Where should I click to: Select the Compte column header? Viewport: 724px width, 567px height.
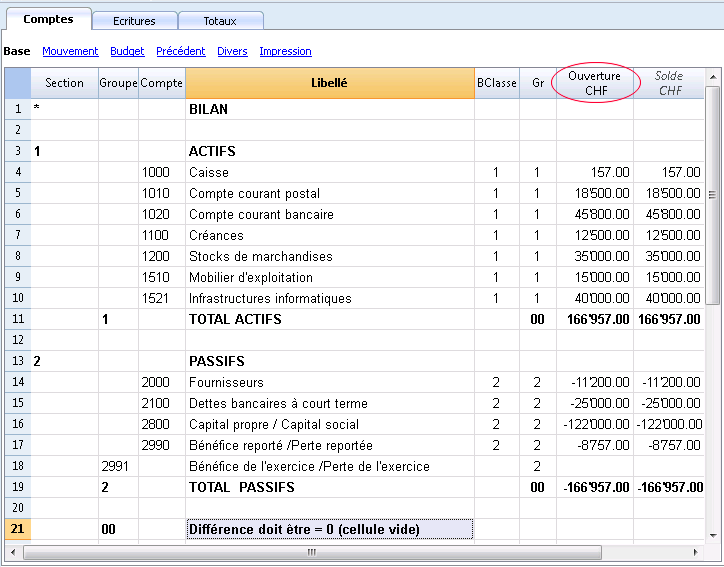click(162, 83)
